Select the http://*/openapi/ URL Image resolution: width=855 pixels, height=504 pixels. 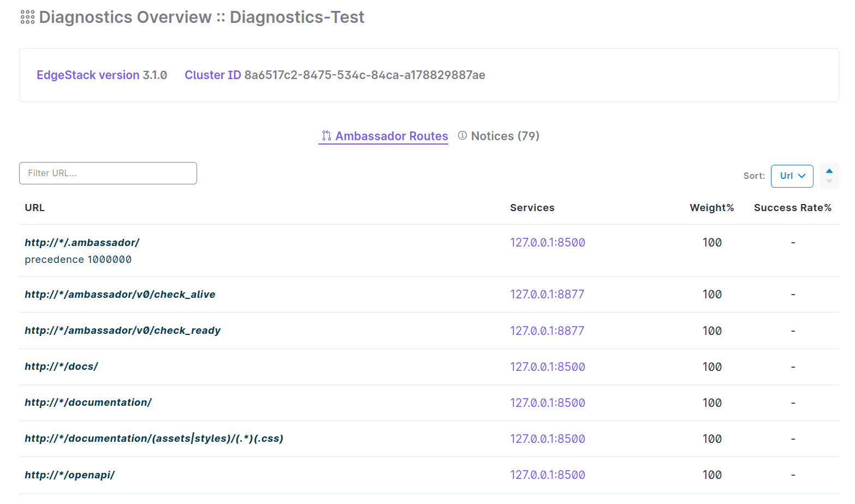[69, 475]
